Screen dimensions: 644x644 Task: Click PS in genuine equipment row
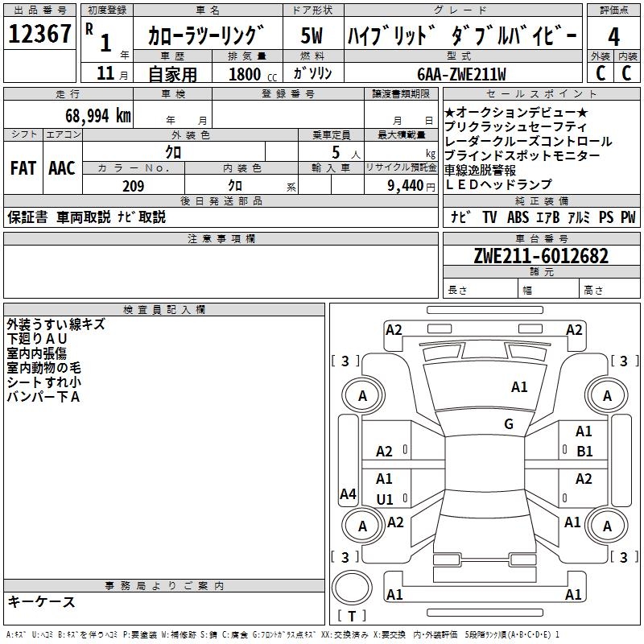[606, 217]
